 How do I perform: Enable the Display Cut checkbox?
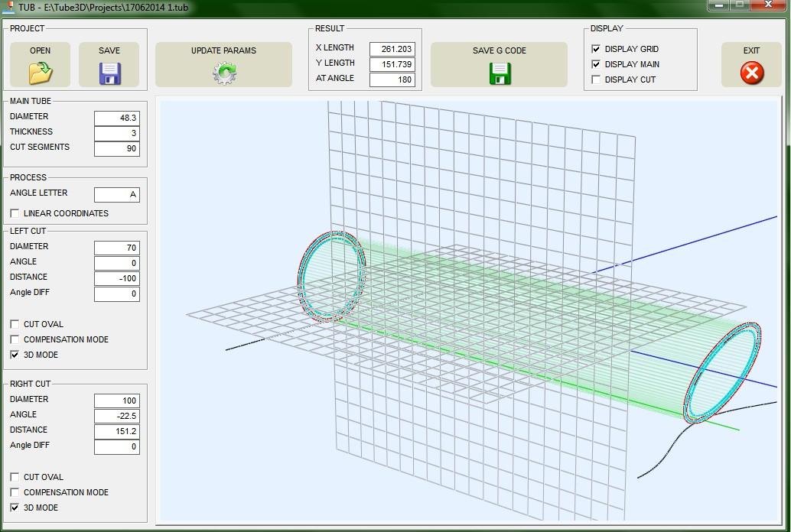coord(595,79)
